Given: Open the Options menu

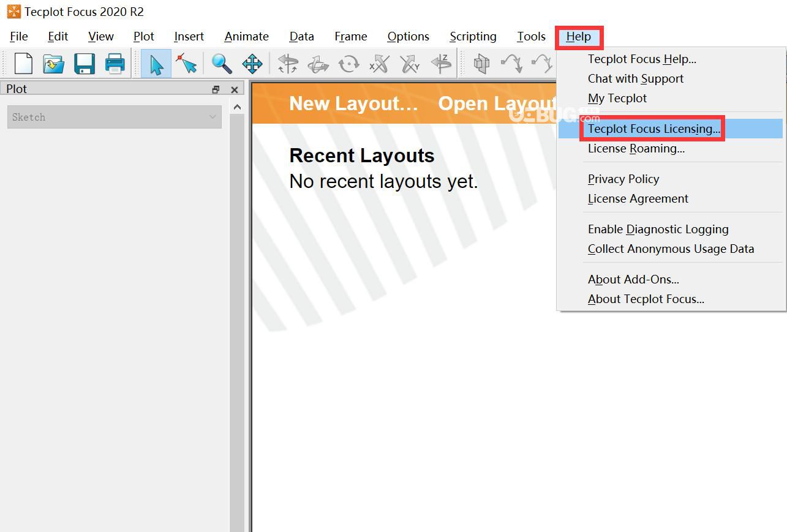Looking at the screenshot, I should [x=409, y=37].
